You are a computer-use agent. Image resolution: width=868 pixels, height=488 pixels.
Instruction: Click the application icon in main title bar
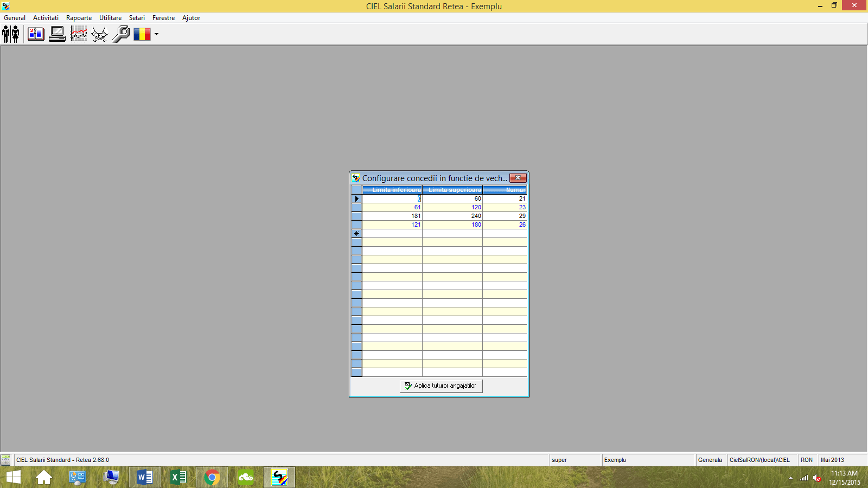5,6
